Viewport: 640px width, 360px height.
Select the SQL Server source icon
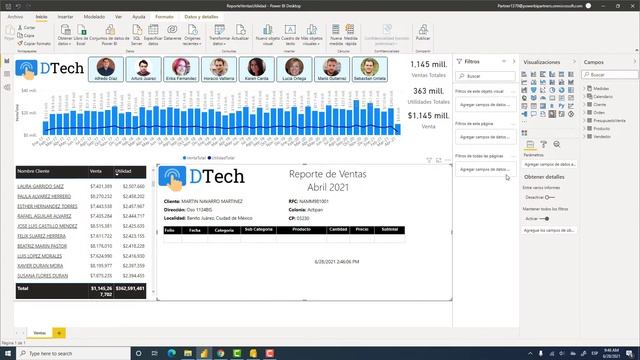pos(137,30)
